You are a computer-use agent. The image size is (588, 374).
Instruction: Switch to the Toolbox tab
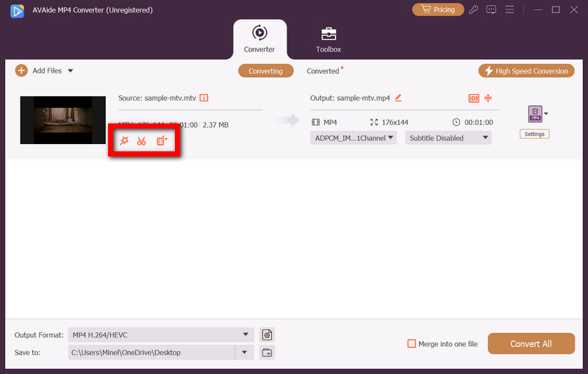(x=329, y=40)
